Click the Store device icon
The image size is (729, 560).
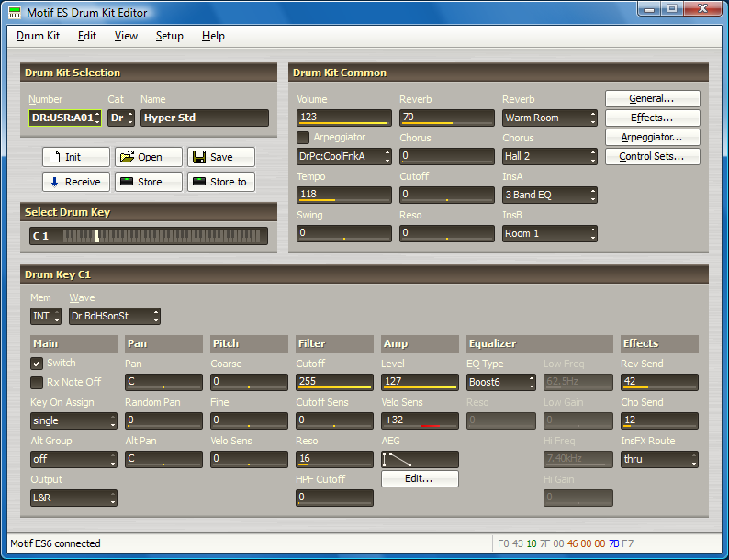tap(127, 182)
